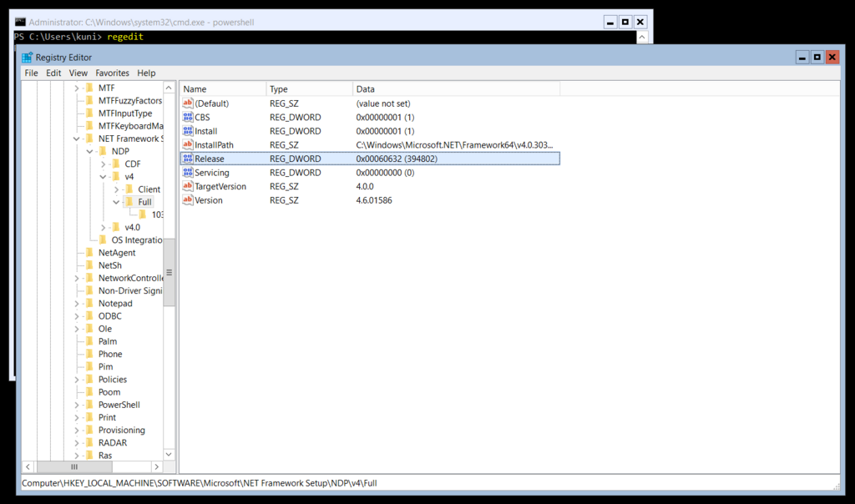Expand the Notepad tree node
855x504 pixels.
click(76, 303)
